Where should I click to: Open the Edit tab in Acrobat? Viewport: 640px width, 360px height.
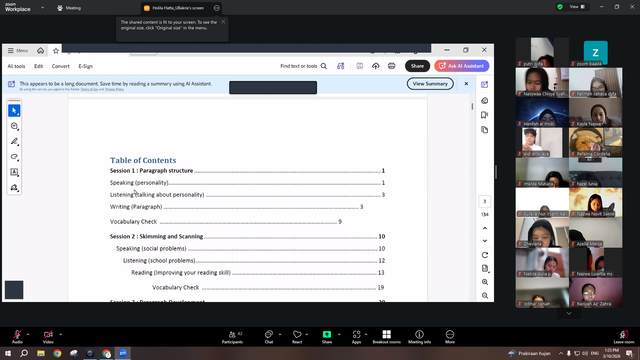pyautogui.click(x=38, y=66)
